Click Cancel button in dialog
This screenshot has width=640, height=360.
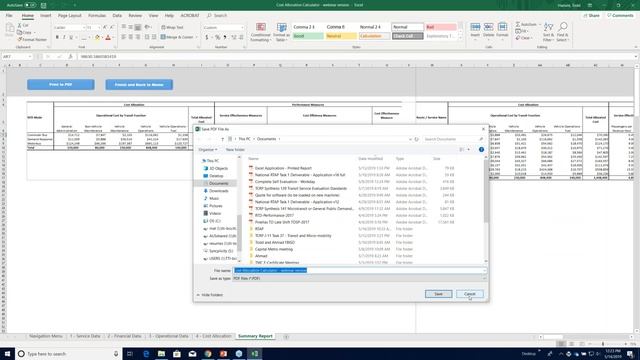pyautogui.click(x=470, y=294)
